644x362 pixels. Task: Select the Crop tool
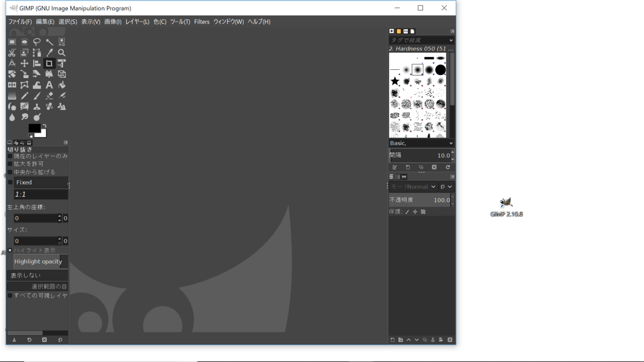49,63
